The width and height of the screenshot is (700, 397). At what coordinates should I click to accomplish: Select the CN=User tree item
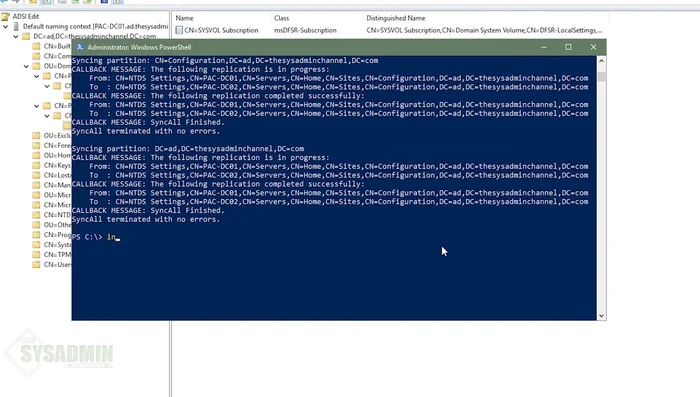(x=57, y=264)
